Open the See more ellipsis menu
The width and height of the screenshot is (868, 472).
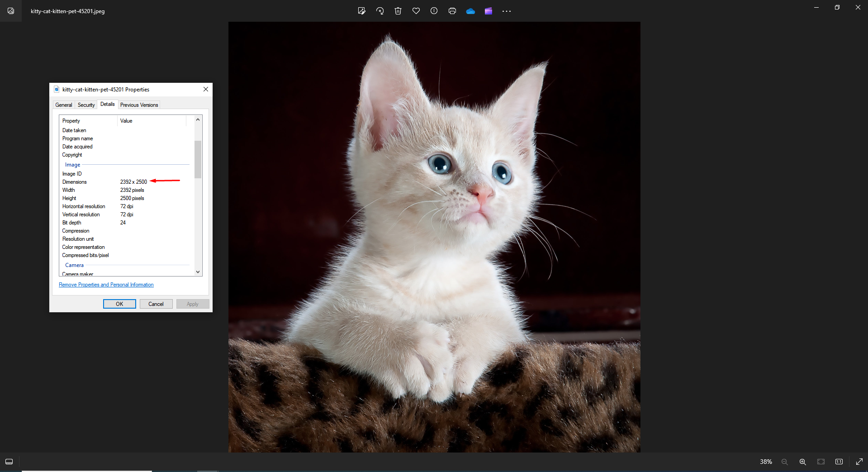(507, 11)
